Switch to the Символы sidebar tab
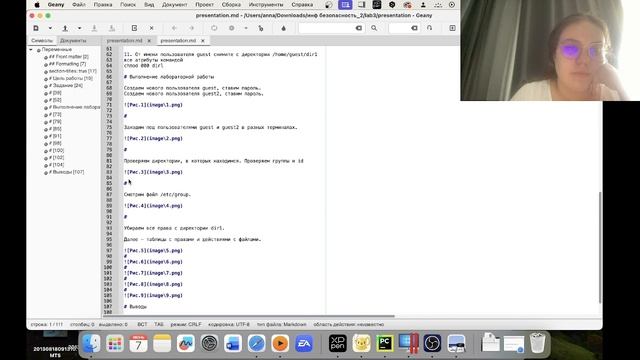The height and width of the screenshot is (360, 640). pos(42,41)
